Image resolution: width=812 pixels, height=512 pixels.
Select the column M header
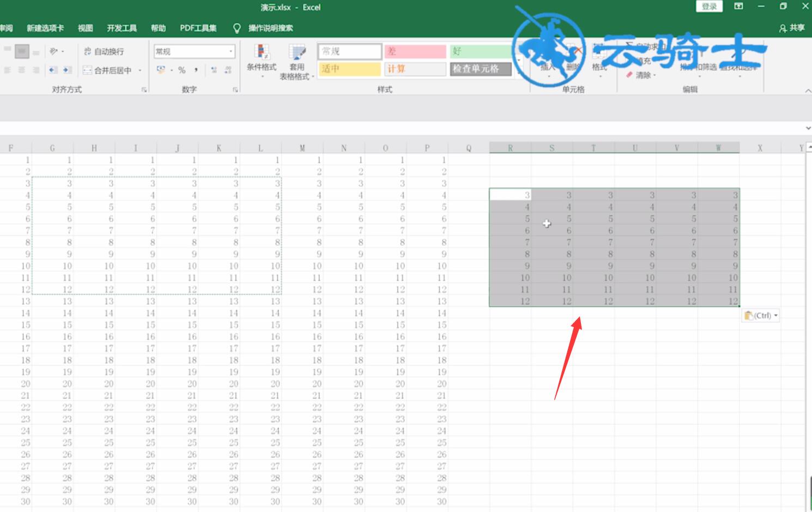point(302,148)
